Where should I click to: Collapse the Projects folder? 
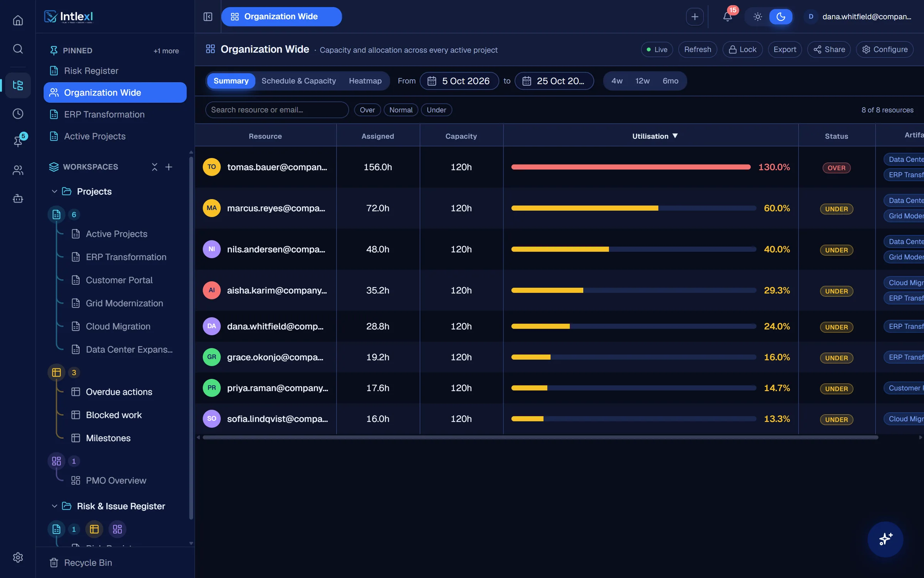pyautogui.click(x=54, y=191)
